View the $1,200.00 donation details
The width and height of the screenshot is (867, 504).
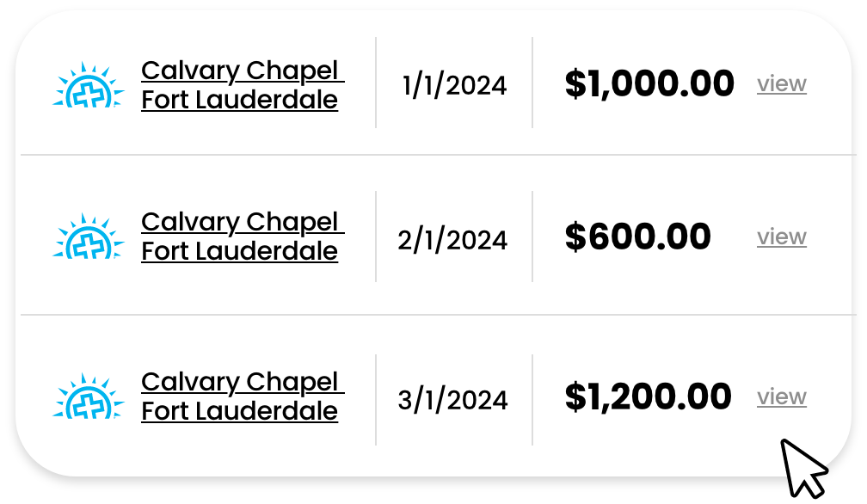coord(782,396)
